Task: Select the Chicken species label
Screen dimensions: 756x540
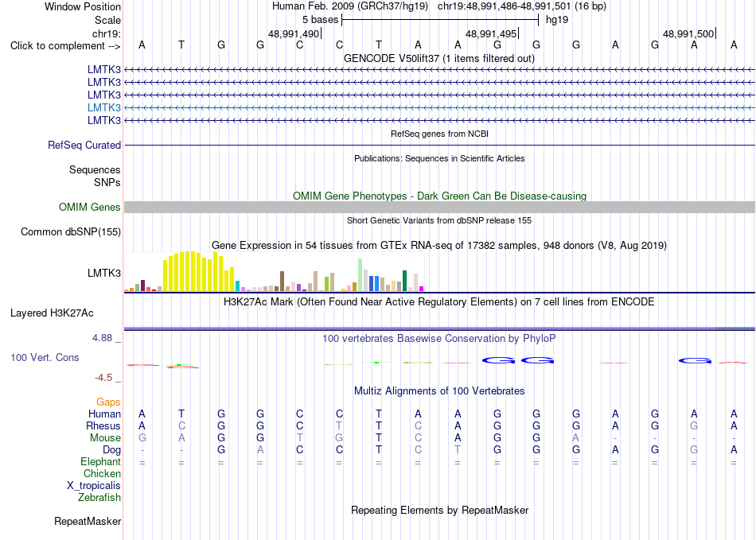Action: (x=102, y=473)
